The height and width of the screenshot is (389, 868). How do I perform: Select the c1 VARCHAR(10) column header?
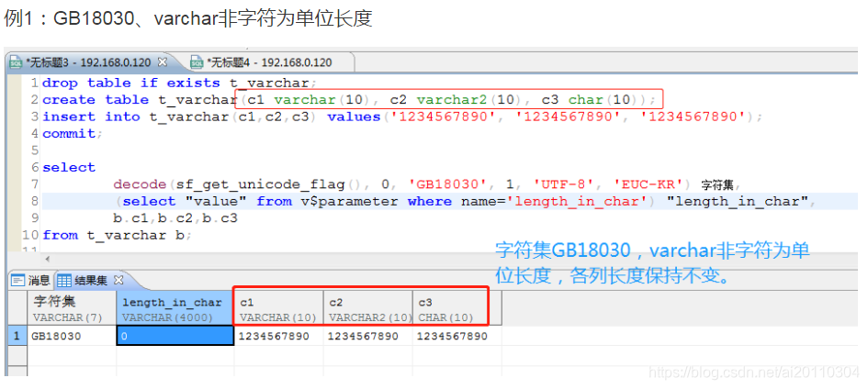278,308
